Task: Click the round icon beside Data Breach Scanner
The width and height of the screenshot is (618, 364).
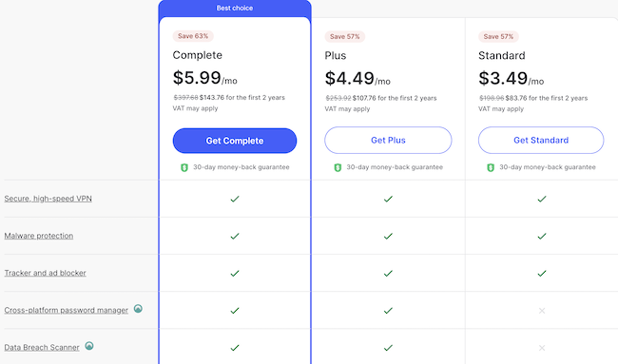Action: 89,346
